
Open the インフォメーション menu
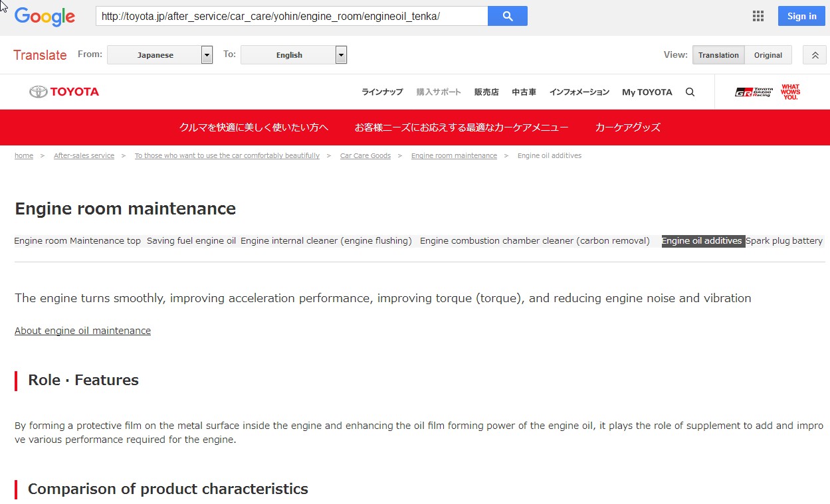coord(579,92)
